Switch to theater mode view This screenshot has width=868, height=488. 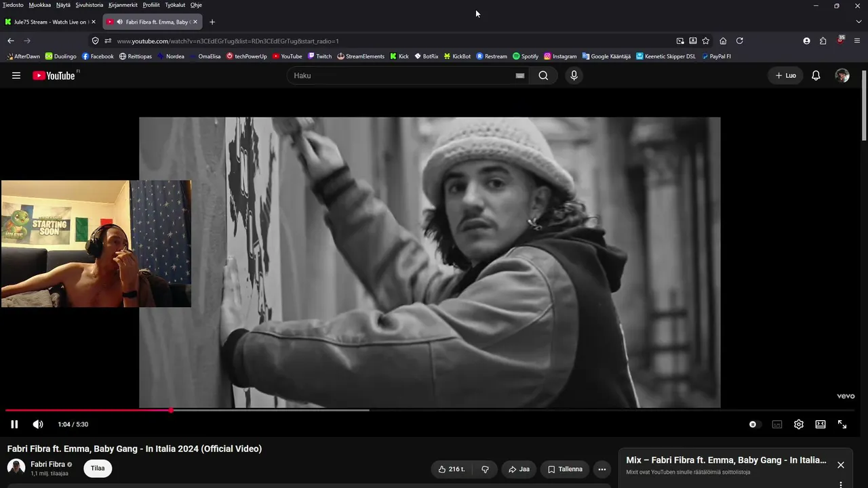tap(821, 424)
